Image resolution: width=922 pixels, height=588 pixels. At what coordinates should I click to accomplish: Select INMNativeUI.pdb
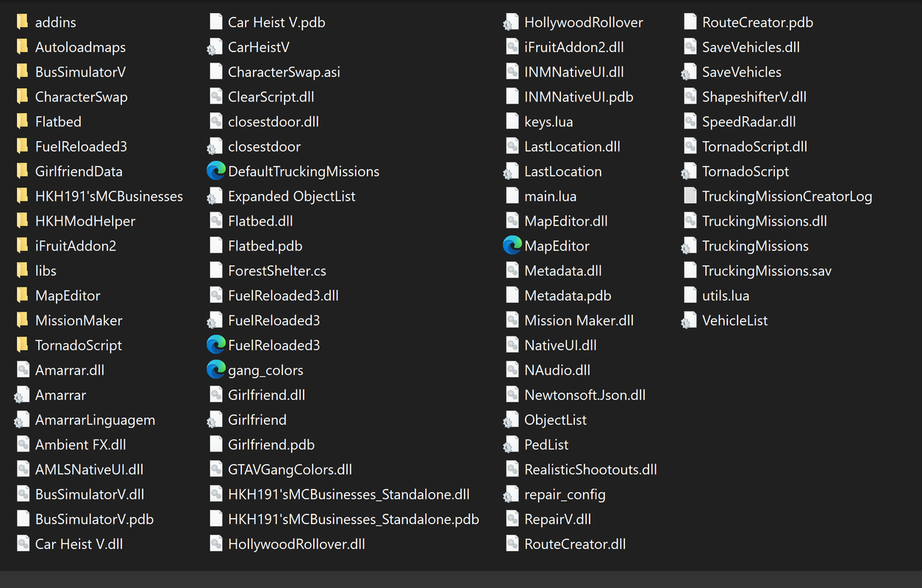pyautogui.click(x=569, y=97)
